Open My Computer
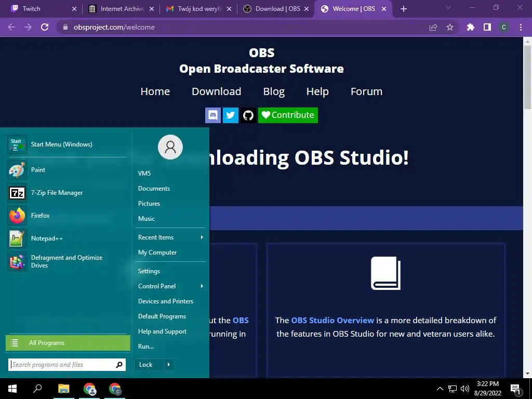The height and width of the screenshot is (399, 532). (157, 252)
